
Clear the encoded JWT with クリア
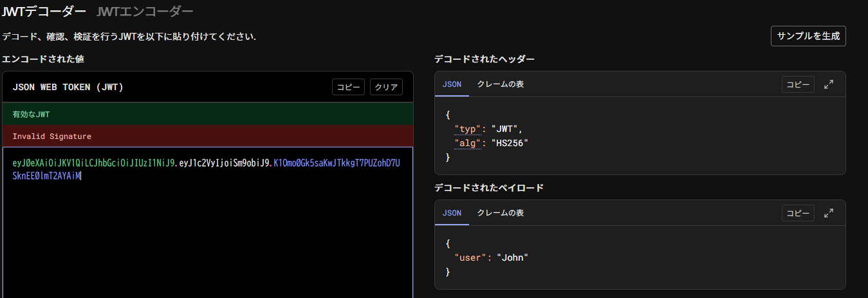386,87
